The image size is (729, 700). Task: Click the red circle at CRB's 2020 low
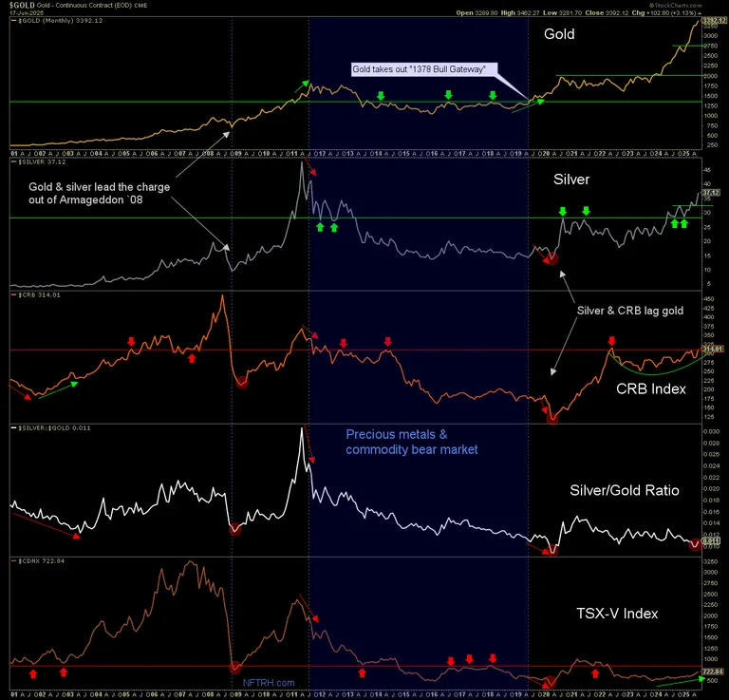tap(551, 416)
